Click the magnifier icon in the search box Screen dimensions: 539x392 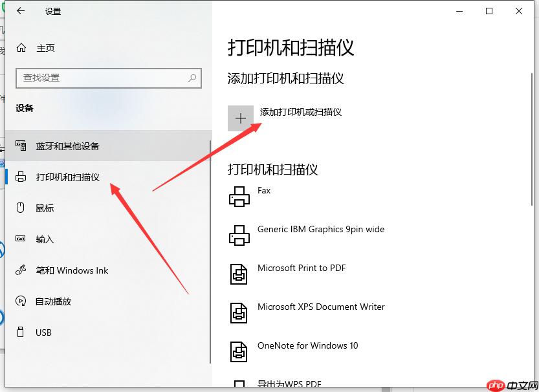click(192, 78)
